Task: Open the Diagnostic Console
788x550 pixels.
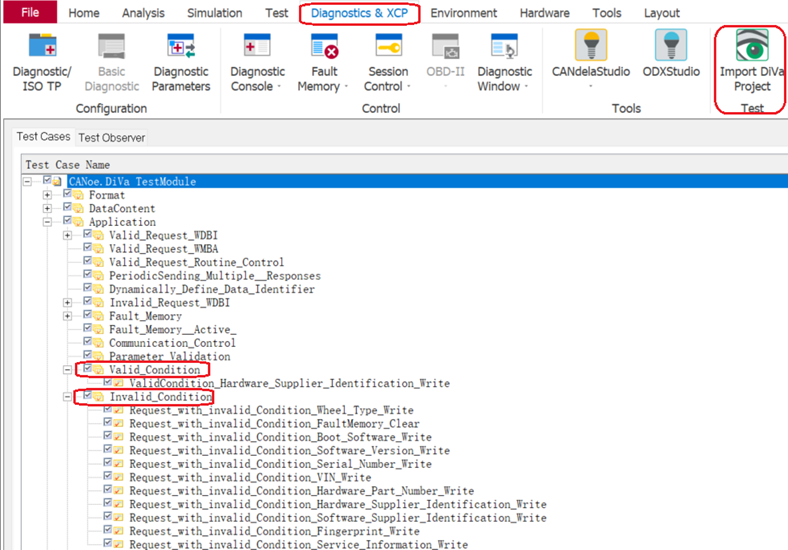Action: coord(257,61)
